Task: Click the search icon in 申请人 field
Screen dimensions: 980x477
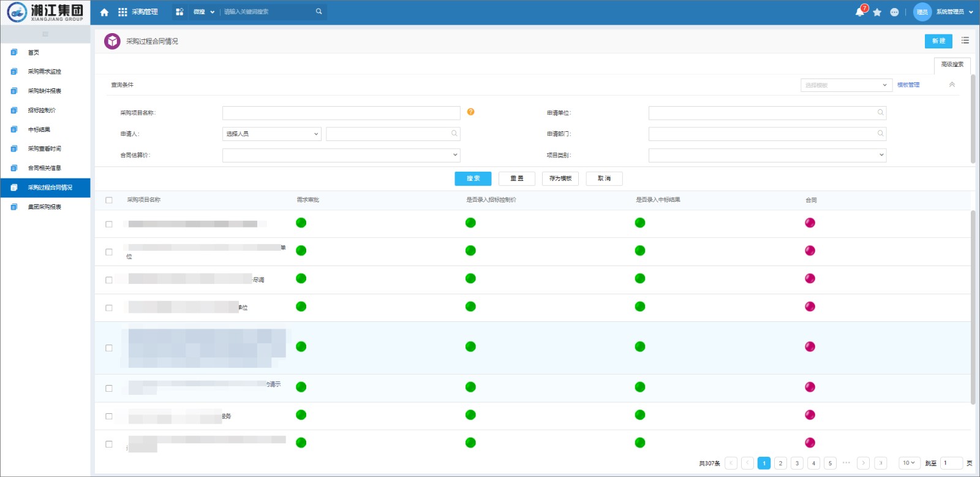Action: [454, 133]
